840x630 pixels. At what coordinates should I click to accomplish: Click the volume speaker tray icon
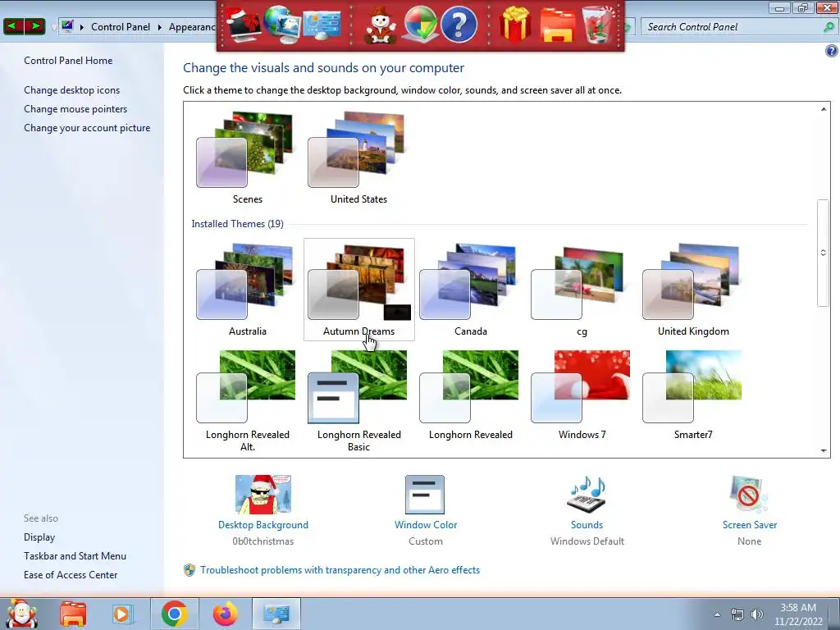[756, 614]
